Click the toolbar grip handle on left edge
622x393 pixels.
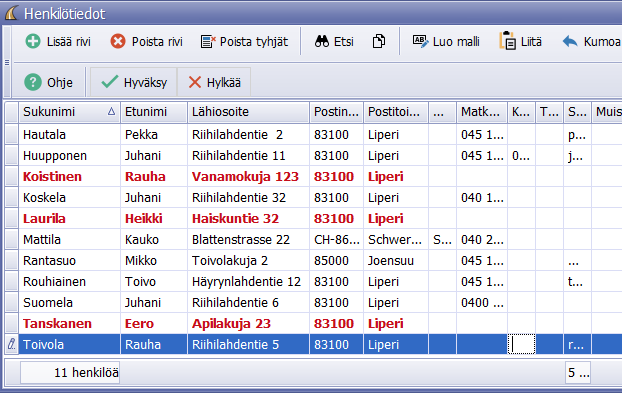(7, 62)
